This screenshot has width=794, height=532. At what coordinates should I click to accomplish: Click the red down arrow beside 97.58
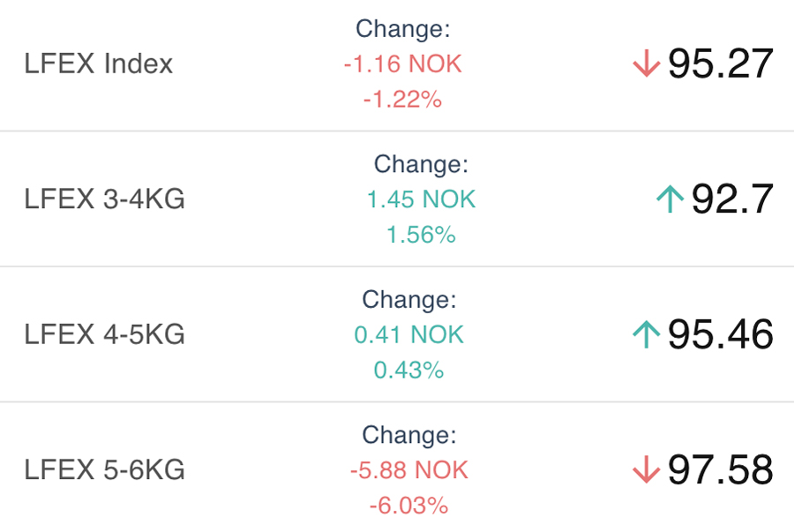[x=647, y=470]
